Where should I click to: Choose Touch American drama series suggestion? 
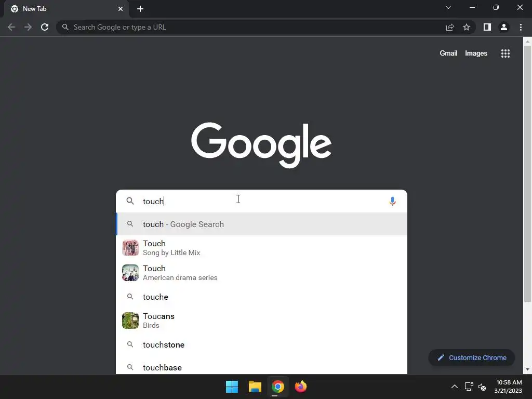262,273
